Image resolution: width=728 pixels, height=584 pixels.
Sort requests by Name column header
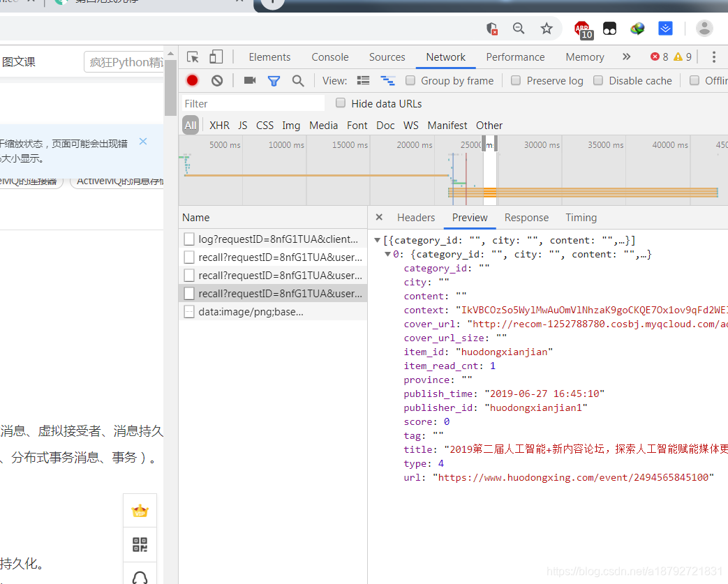click(x=273, y=217)
